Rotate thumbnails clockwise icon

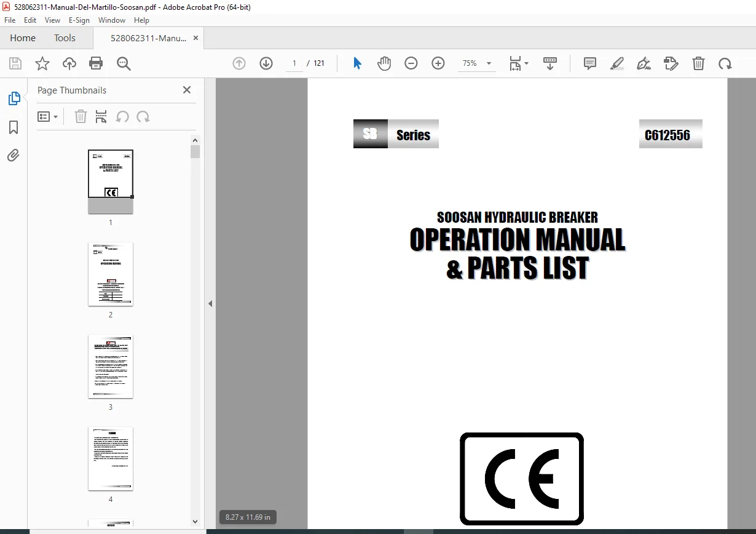click(143, 117)
